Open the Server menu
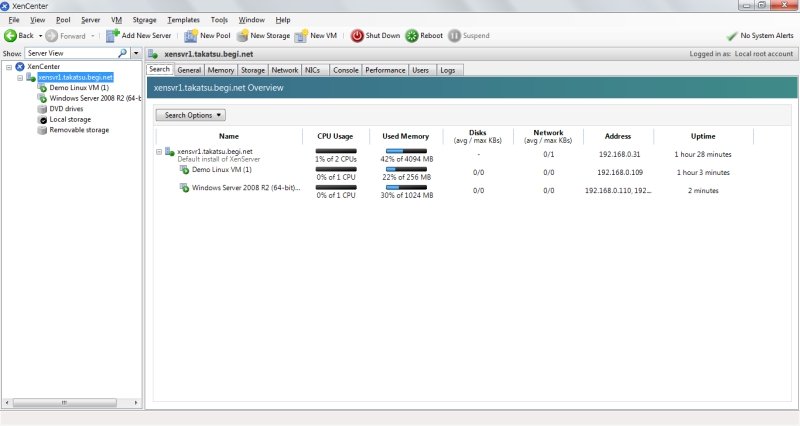Image resolution: width=800 pixels, height=426 pixels. point(90,20)
